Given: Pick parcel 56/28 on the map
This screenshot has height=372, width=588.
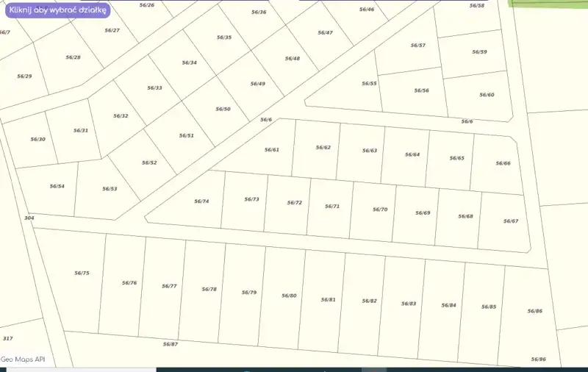Looking at the screenshot, I should click(x=73, y=57).
